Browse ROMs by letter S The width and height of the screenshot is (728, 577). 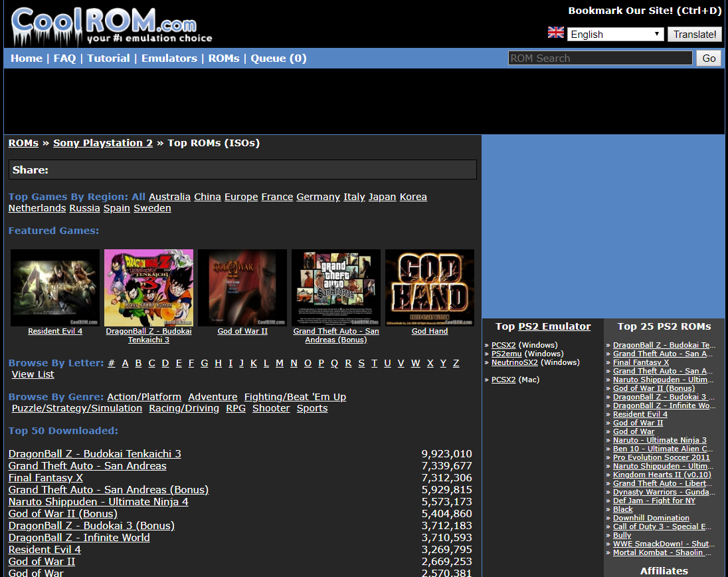pyautogui.click(x=361, y=364)
